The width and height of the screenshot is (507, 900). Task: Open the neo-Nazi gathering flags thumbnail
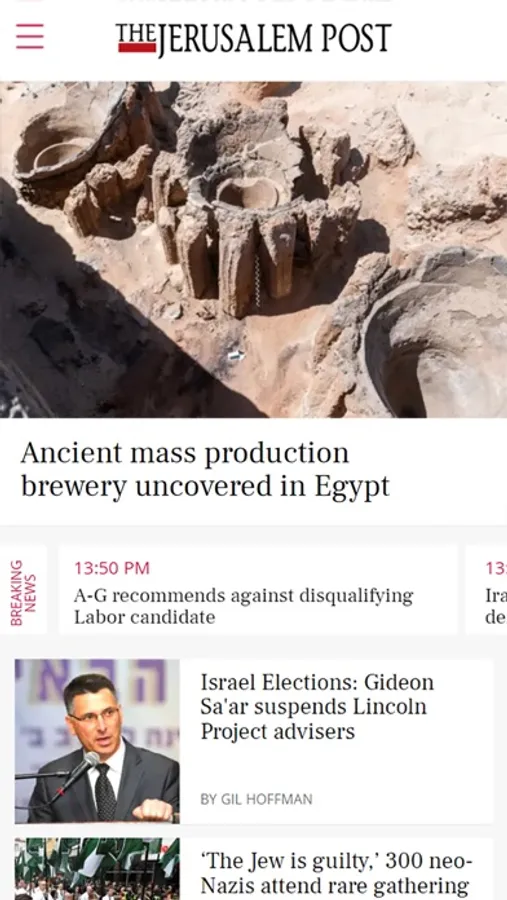pyautogui.click(x=97, y=869)
